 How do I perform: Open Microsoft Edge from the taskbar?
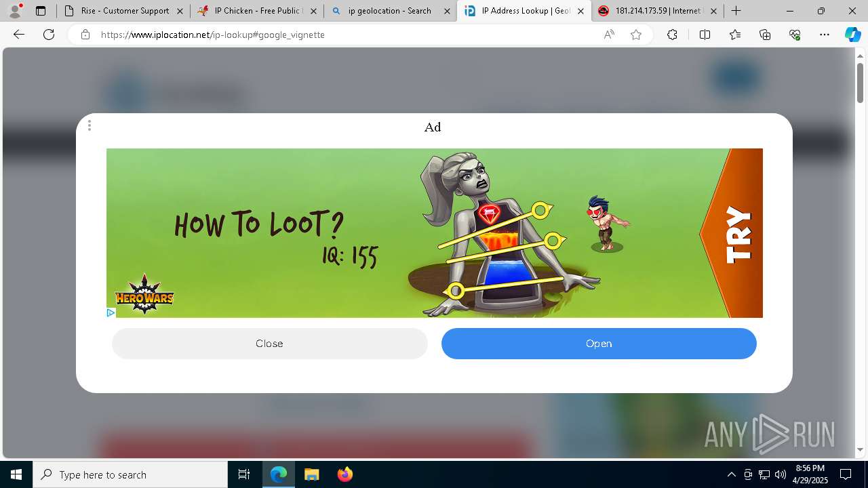pos(279,474)
